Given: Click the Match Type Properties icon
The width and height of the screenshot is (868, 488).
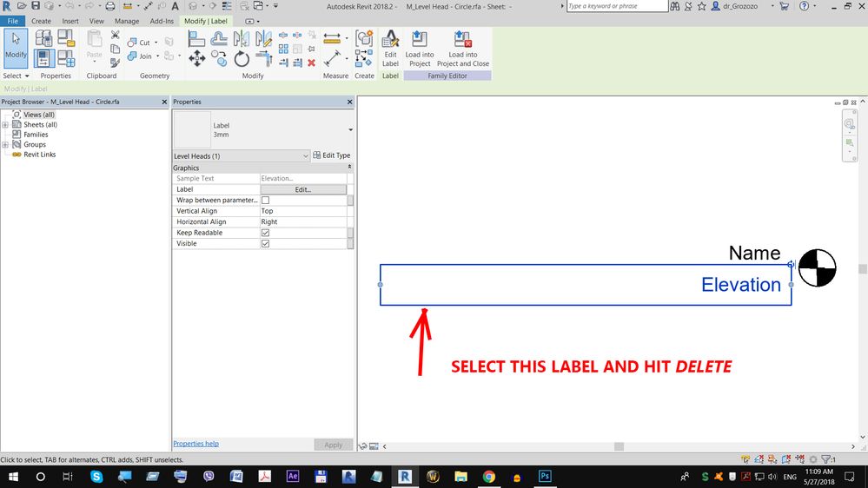Looking at the screenshot, I should (x=116, y=63).
